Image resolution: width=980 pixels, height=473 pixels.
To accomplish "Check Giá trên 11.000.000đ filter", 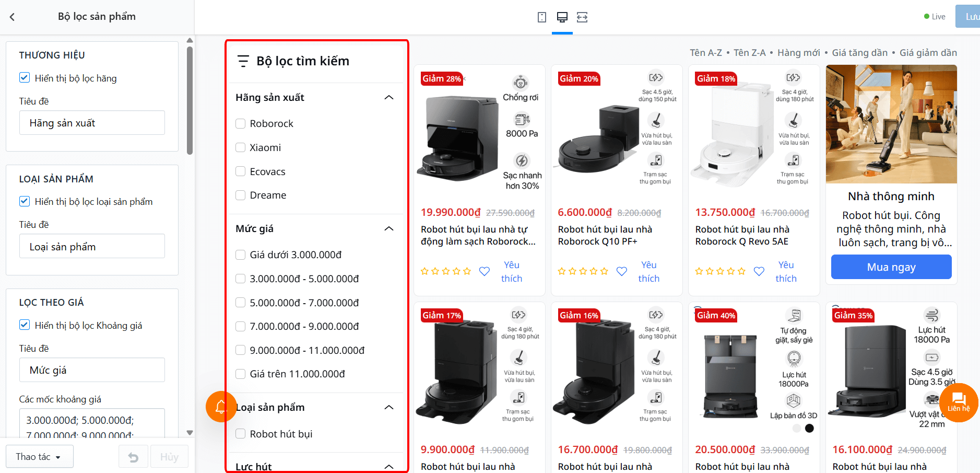I will pyautogui.click(x=241, y=374).
